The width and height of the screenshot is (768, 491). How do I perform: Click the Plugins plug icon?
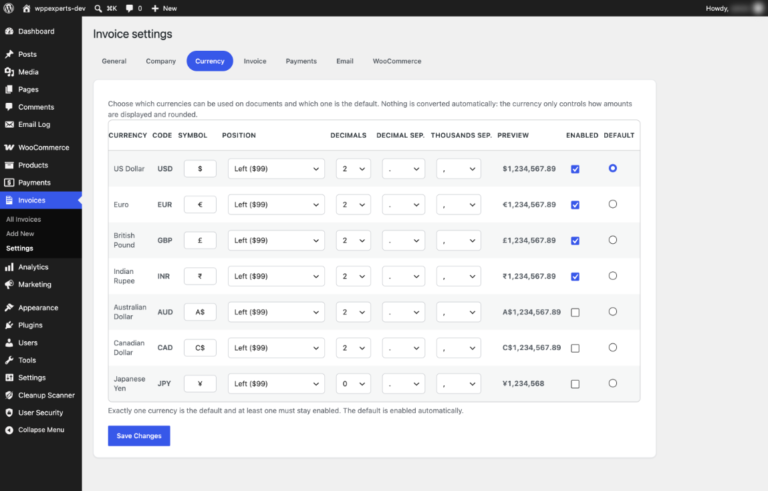9,325
